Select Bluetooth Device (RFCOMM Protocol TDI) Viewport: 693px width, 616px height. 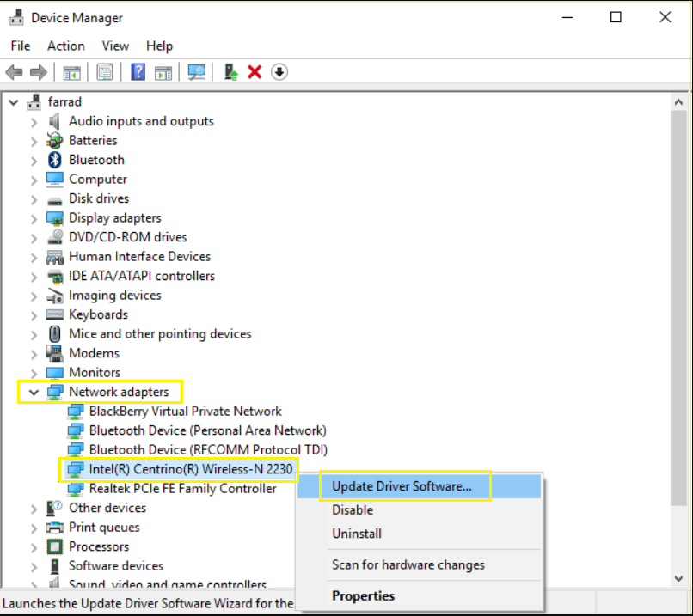tap(208, 450)
